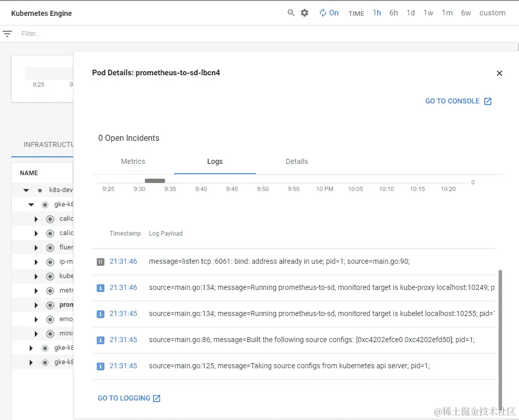This screenshot has height=420, width=519.
Task: Close the Pod Details panel
Action: pyautogui.click(x=500, y=73)
